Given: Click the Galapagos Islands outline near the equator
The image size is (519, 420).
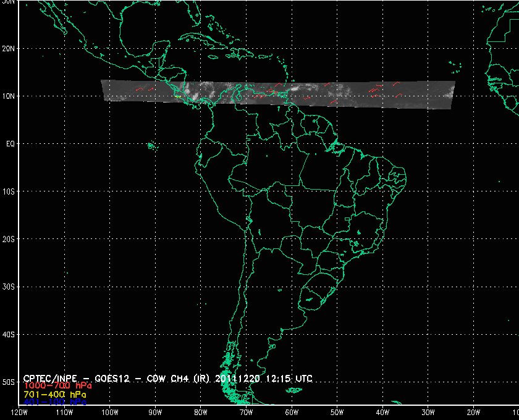Looking at the screenshot, I should [x=152, y=146].
